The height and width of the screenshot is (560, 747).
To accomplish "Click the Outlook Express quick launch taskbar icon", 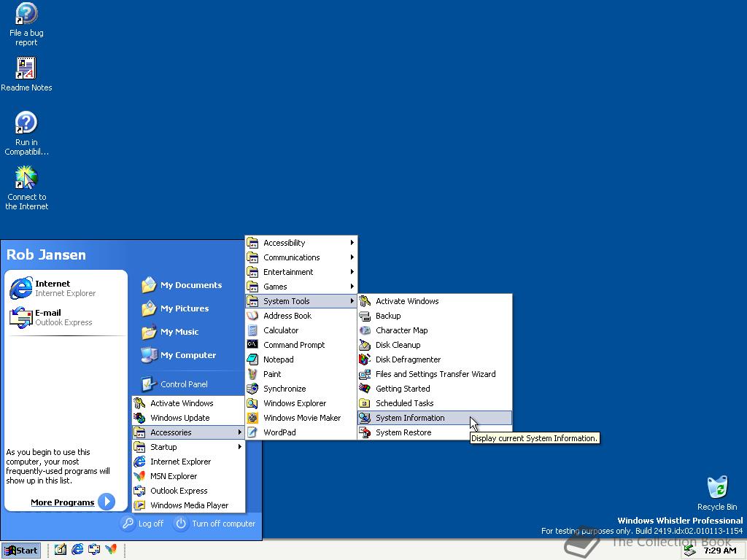I will [94, 550].
